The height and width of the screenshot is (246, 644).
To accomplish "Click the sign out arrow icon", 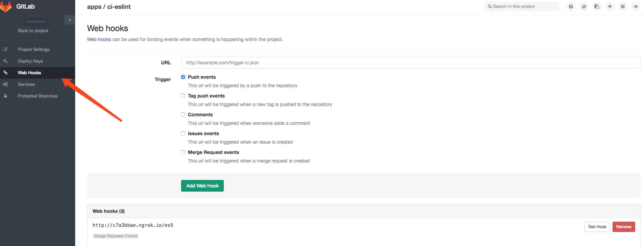I will (x=635, y=7).
